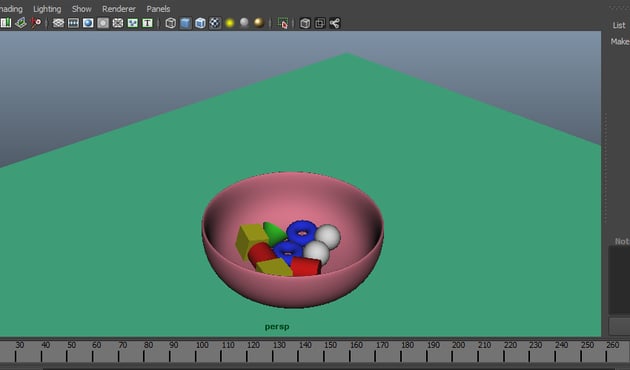This screenshot has height=370, width=630.
Task: Jump to frame 100 on timeline
Action: pyautogui.click(x=202, y=345)
